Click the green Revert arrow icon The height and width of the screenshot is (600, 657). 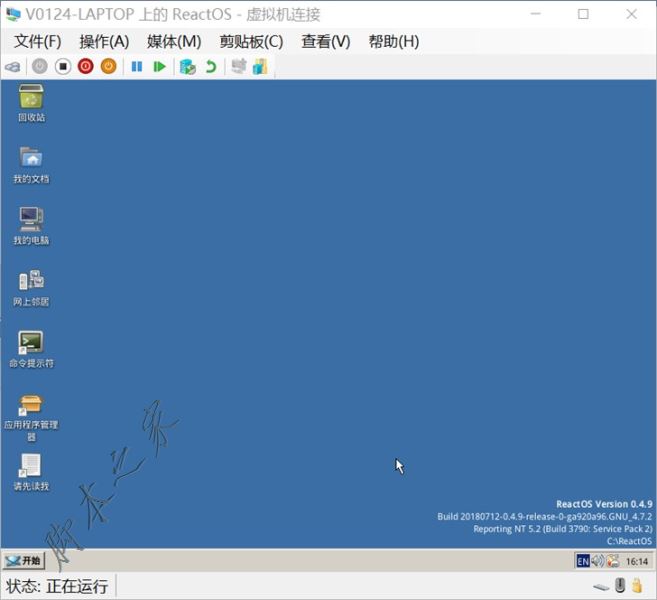click(210, 66)
